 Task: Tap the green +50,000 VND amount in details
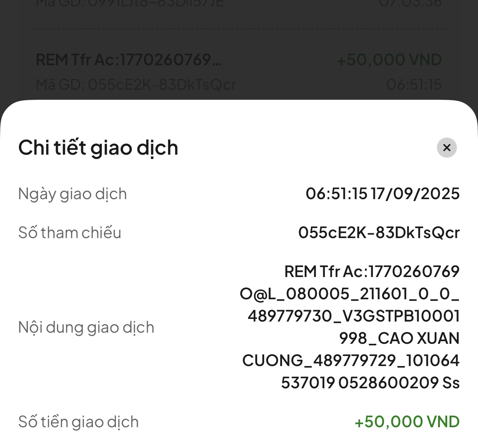click(x=407, y=422)
